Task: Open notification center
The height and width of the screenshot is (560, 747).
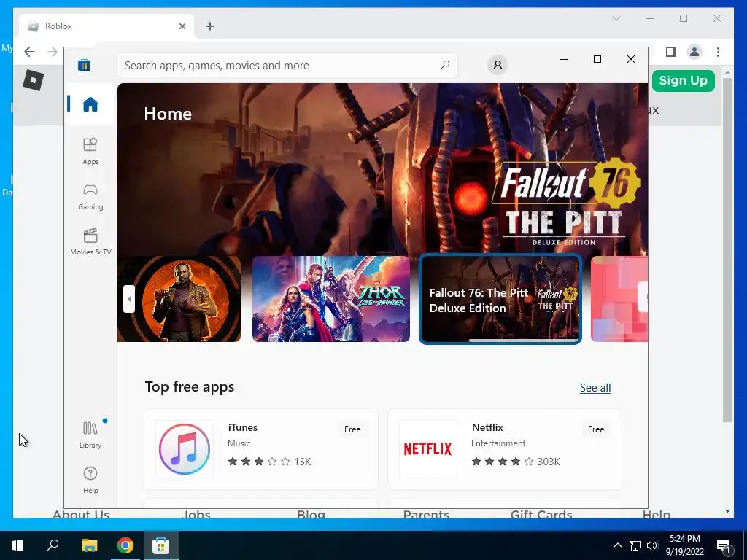Action: 724,545
